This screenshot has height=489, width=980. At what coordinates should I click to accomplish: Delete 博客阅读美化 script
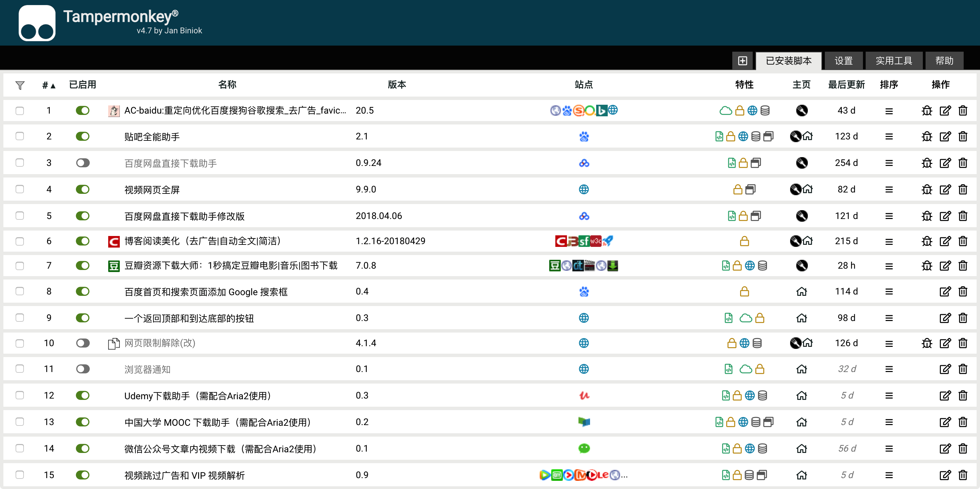coord(963,241)
